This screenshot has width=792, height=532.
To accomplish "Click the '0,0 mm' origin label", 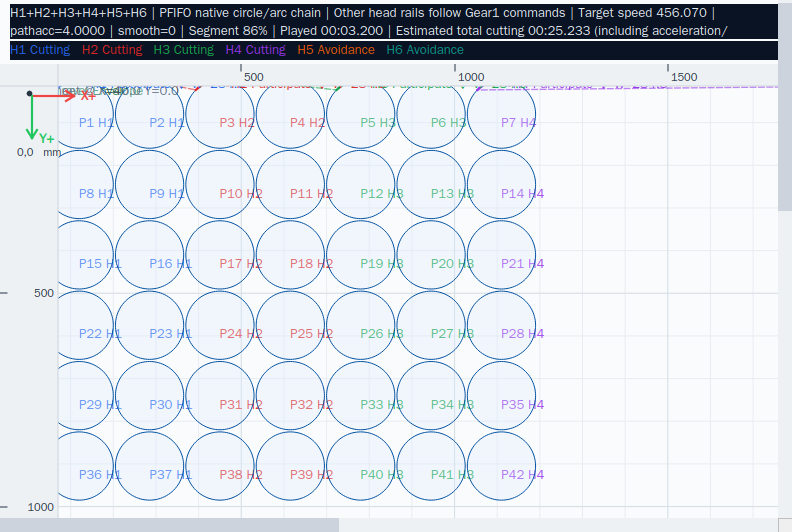I will [x=39, y=152].
